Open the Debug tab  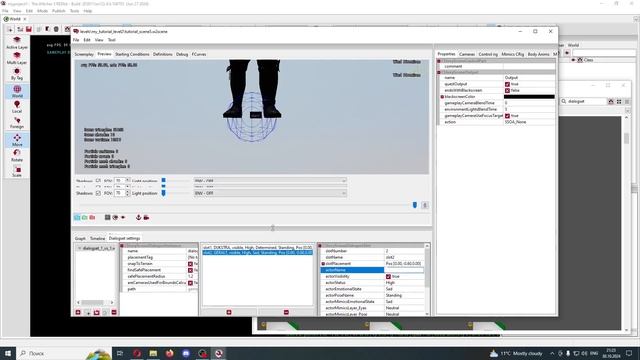(x=182, y=54)
